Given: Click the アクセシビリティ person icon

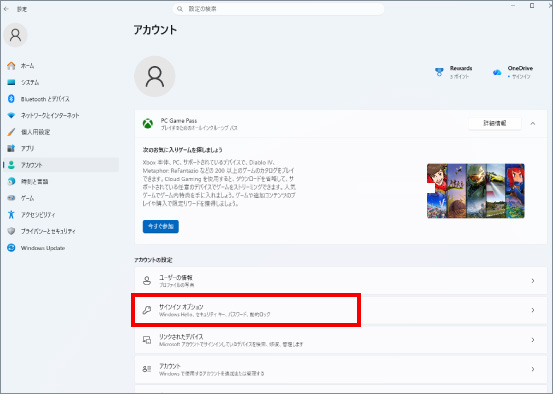Looking at the screenshot, I should click(11, 214).
